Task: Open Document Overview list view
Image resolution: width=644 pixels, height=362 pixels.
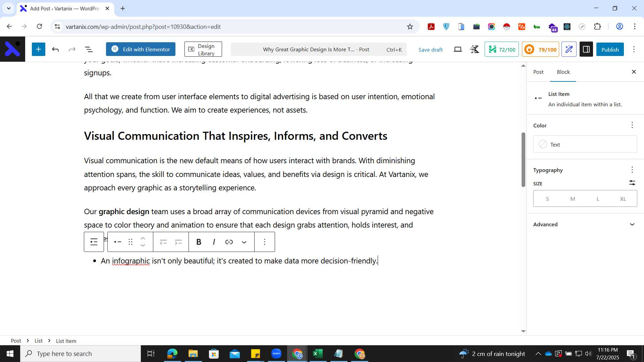Action: point(89,50)
